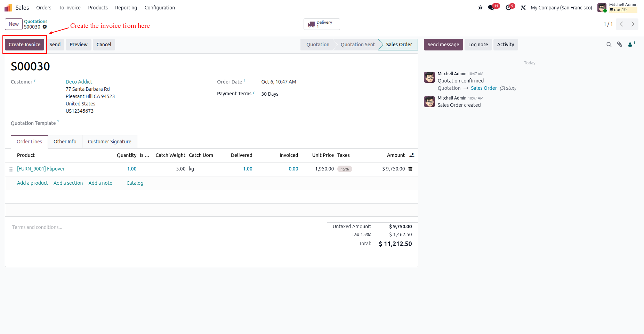
Task: Delete the Flipover order line trash icon
Action: coord(410,169)
